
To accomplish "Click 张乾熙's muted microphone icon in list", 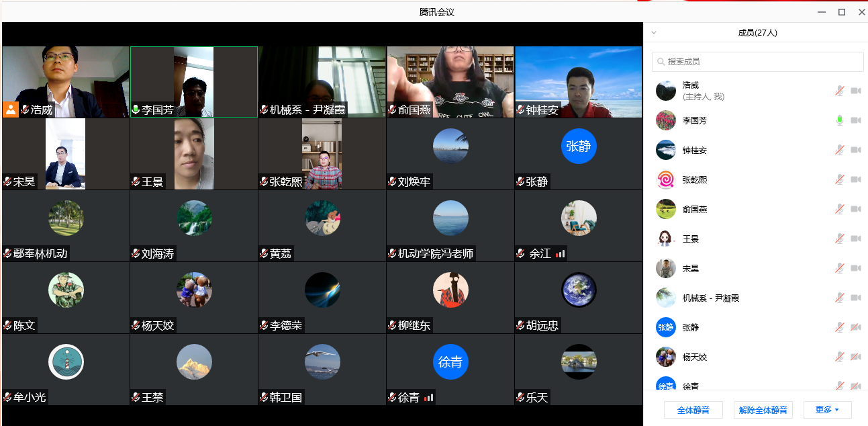I will [x=839, y=179].
